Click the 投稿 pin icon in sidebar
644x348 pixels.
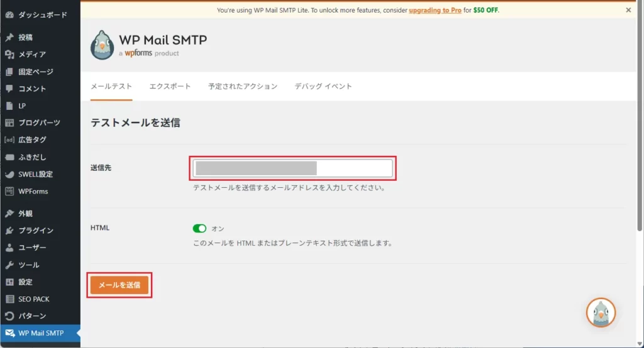9,37
